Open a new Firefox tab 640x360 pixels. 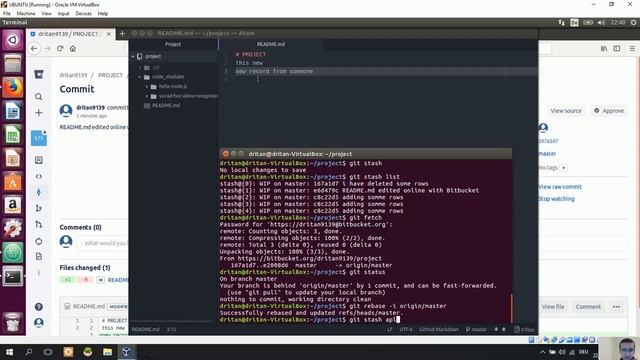[x=122, y=34]
